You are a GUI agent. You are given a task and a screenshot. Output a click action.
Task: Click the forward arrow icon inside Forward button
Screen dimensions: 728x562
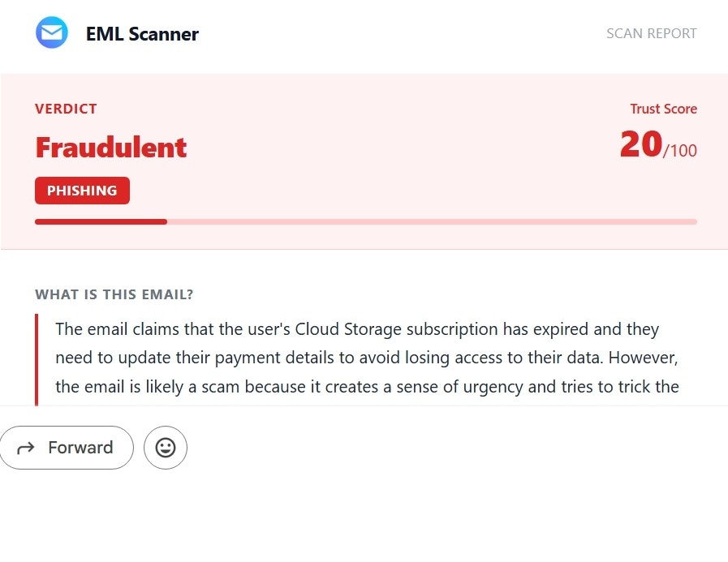point(27,447)
